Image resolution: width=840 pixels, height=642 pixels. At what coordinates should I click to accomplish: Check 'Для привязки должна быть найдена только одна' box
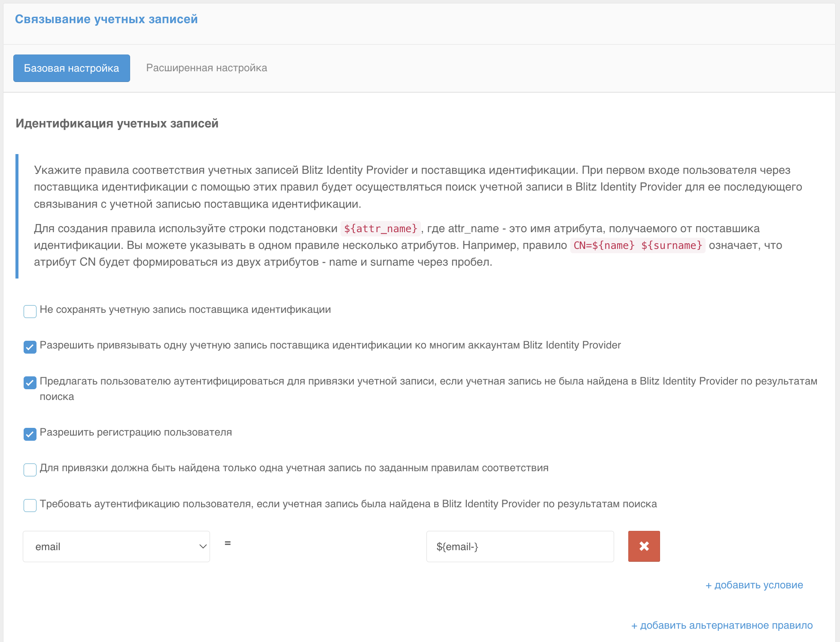pos(30,469)
